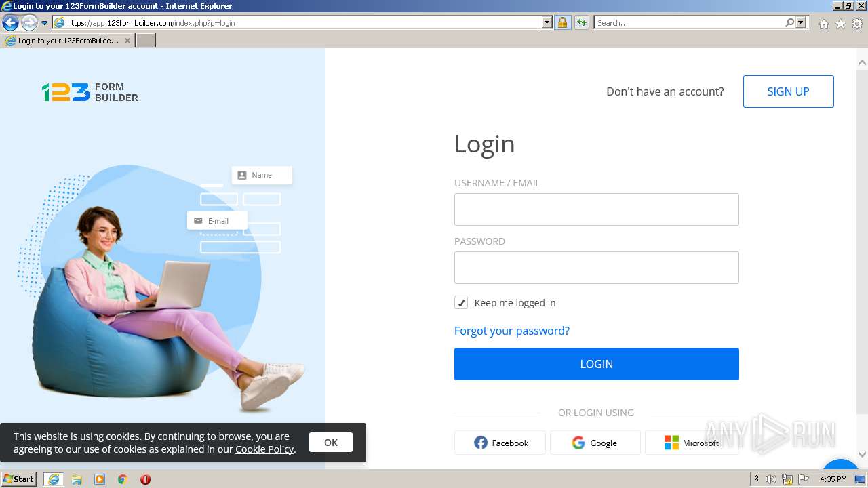868x488 pixels.
Task: Click the Don't have an account? text
Action: coord(665,91)
